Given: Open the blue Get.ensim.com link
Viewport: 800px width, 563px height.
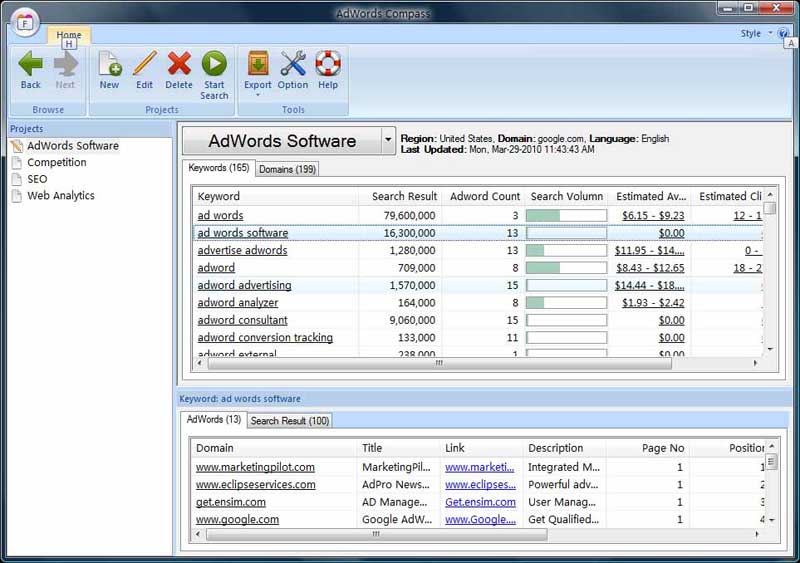Looking at the screenshot, I should coord(480,502).
